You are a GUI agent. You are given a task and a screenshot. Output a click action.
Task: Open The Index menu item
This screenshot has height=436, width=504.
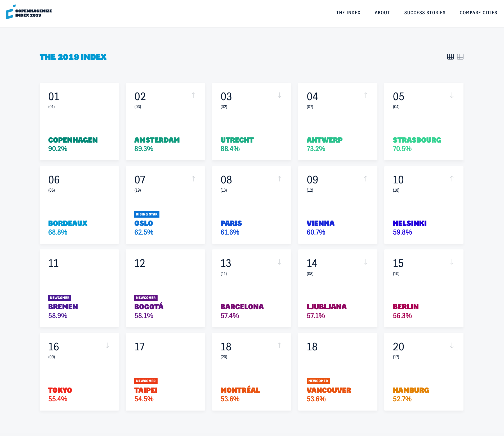(348, 13)
